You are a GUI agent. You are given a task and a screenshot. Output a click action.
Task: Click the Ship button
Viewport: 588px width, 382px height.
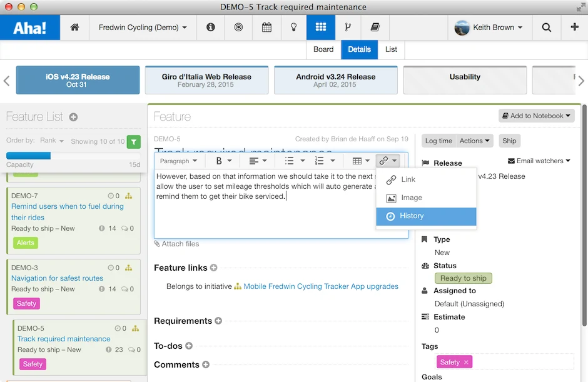509,141
